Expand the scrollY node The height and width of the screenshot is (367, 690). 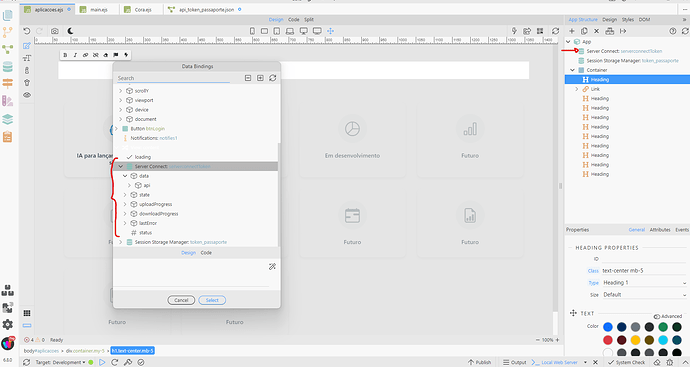click(x=121, y=91)
